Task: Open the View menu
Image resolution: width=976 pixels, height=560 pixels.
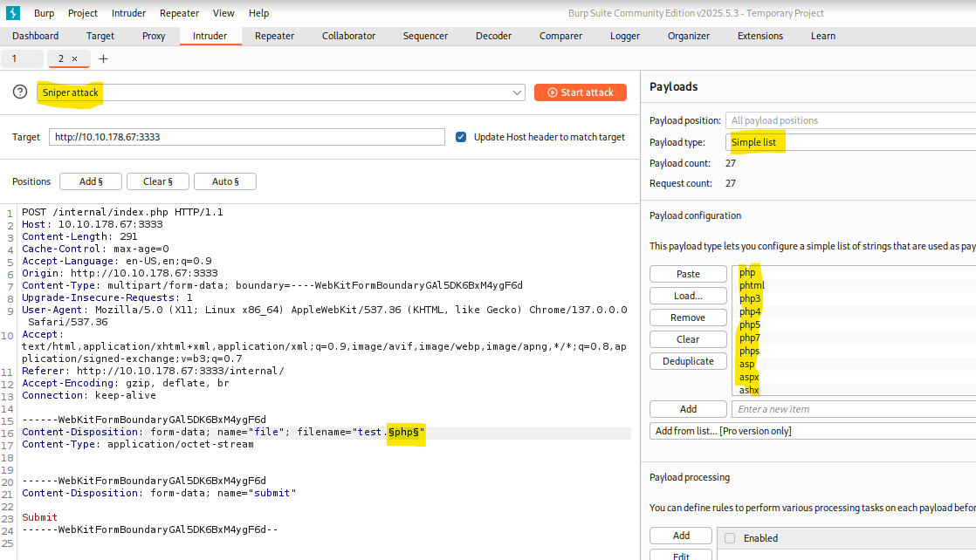Action: [x=223, y=13]
